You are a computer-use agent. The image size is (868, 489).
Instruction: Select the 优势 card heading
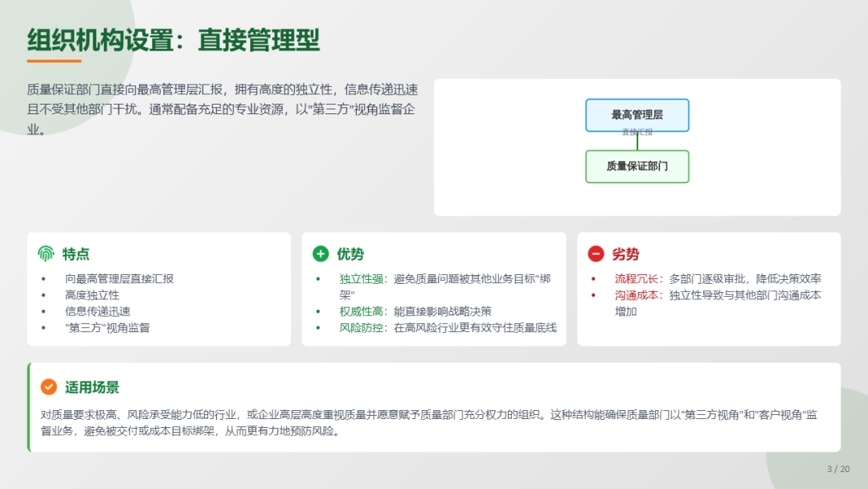pyautogui.click(x=350, y=254)
